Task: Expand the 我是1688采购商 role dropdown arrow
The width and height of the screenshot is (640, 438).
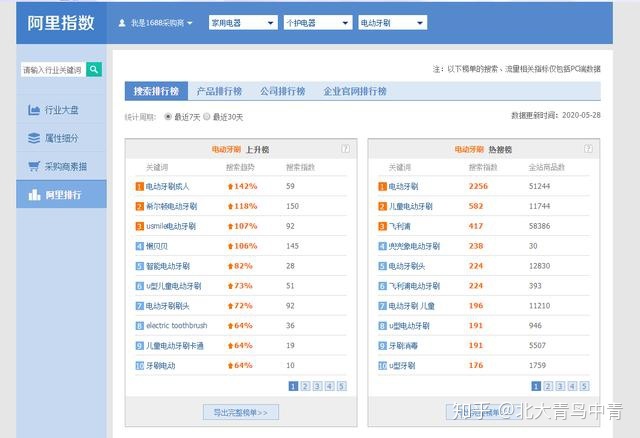Action: pos(190,23)
